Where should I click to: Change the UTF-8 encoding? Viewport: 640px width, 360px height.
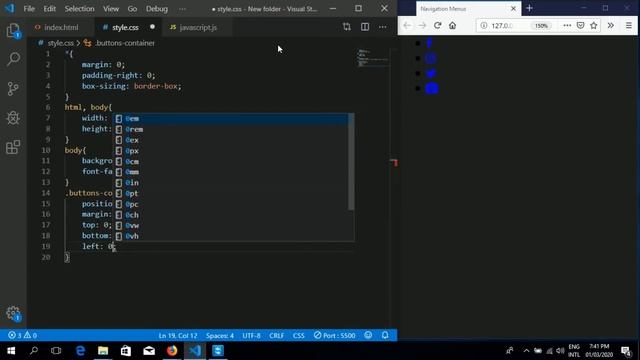[251, 336]
